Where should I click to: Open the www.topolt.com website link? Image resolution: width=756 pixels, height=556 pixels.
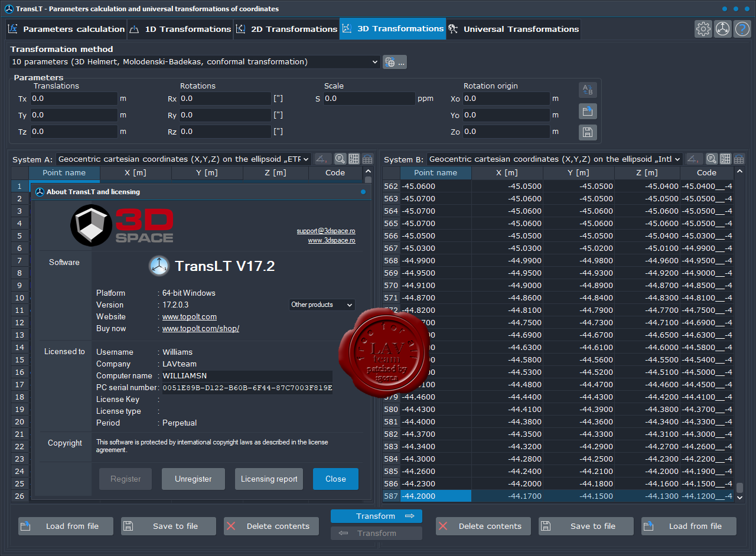190,317
